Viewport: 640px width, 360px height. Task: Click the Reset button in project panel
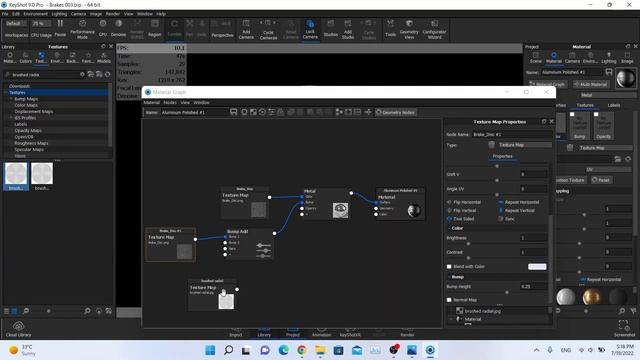pos(601,180)
